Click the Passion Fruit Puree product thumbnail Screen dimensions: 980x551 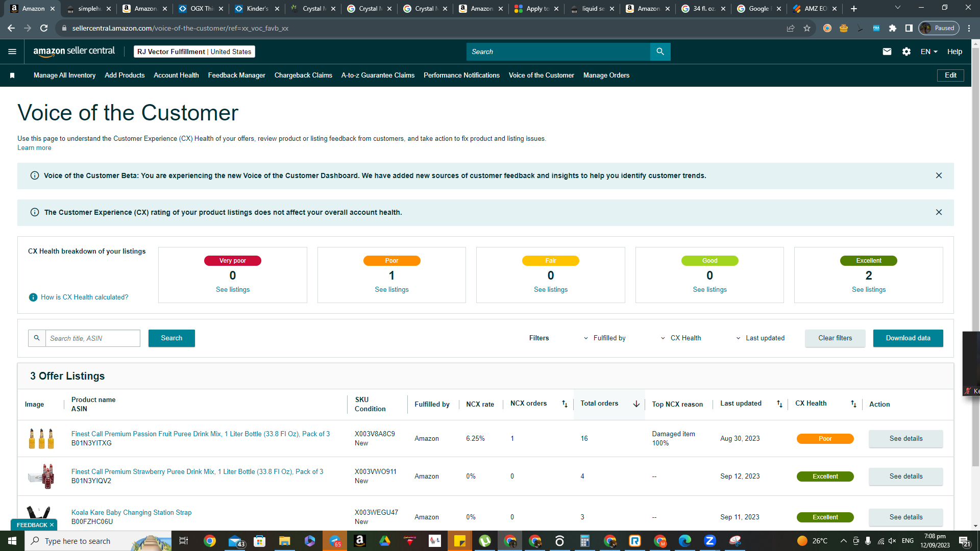tap(41, 438)
